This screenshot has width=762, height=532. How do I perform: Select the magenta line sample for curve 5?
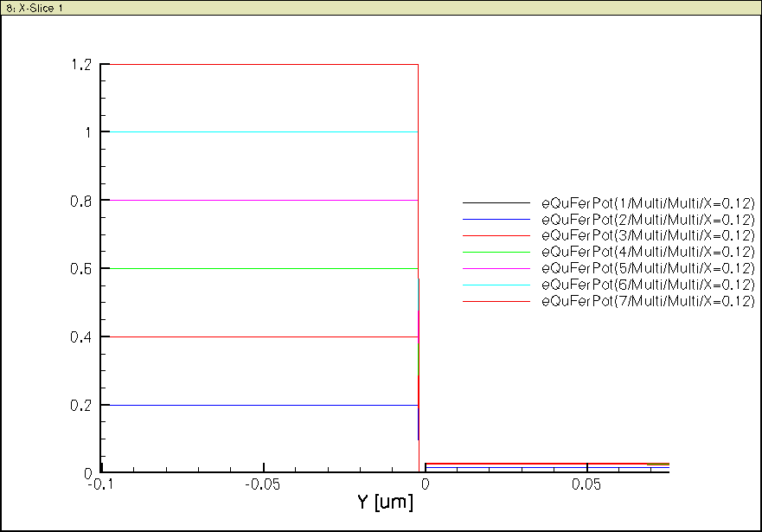tap(496, 269)
